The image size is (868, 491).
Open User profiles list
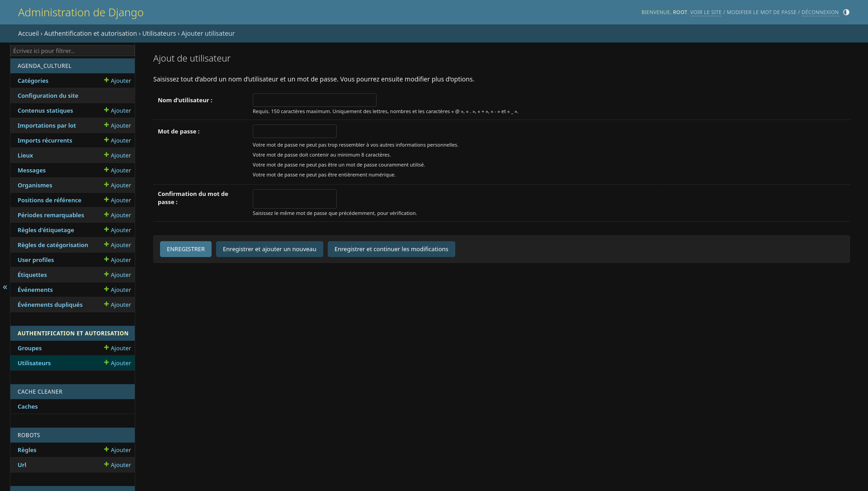36,260
